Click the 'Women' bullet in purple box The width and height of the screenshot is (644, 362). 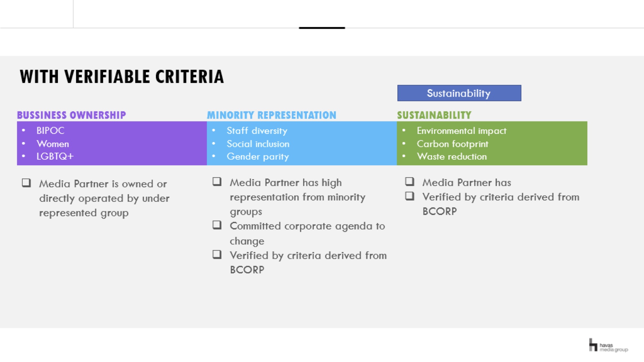pyautogui.click(x=53, y=144)
